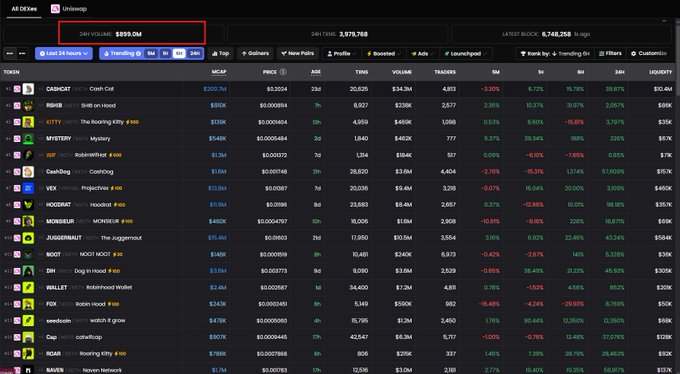Image resolution: width=680 pixels, height=374 pixels.
Task: Click the info icon beside Trending label
Action: [x=138, y=53]
